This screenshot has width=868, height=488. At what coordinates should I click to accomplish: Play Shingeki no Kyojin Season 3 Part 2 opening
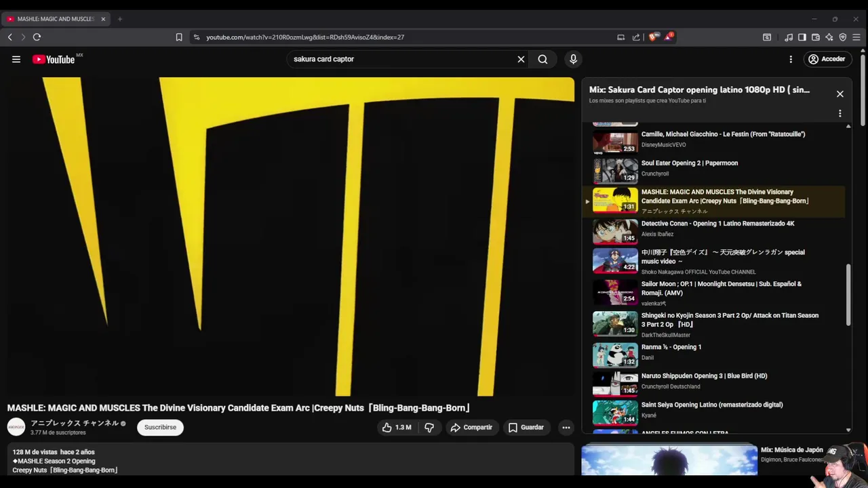coord(715,325)
